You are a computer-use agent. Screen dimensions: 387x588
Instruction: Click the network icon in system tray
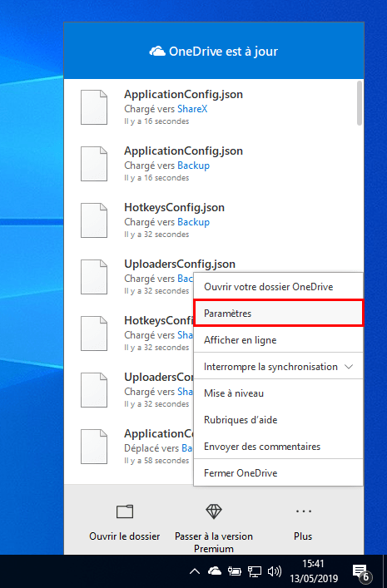[255, 571]
